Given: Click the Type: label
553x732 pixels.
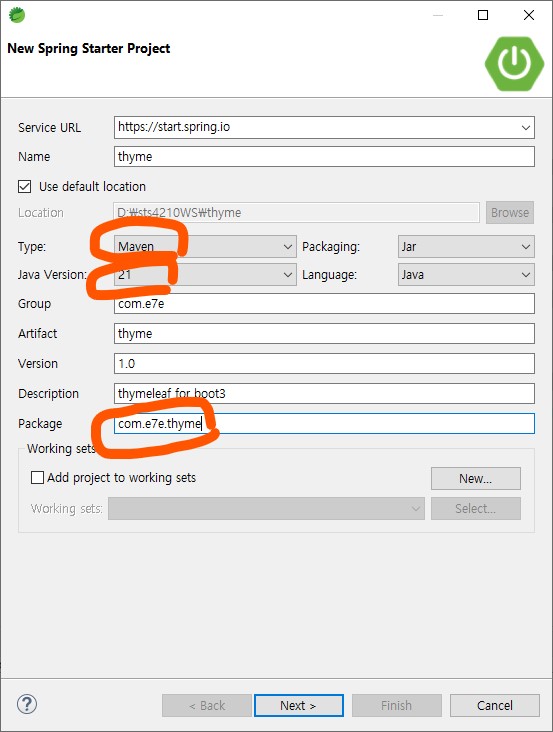Looking at the screenshot, I should tap(32, 246).
